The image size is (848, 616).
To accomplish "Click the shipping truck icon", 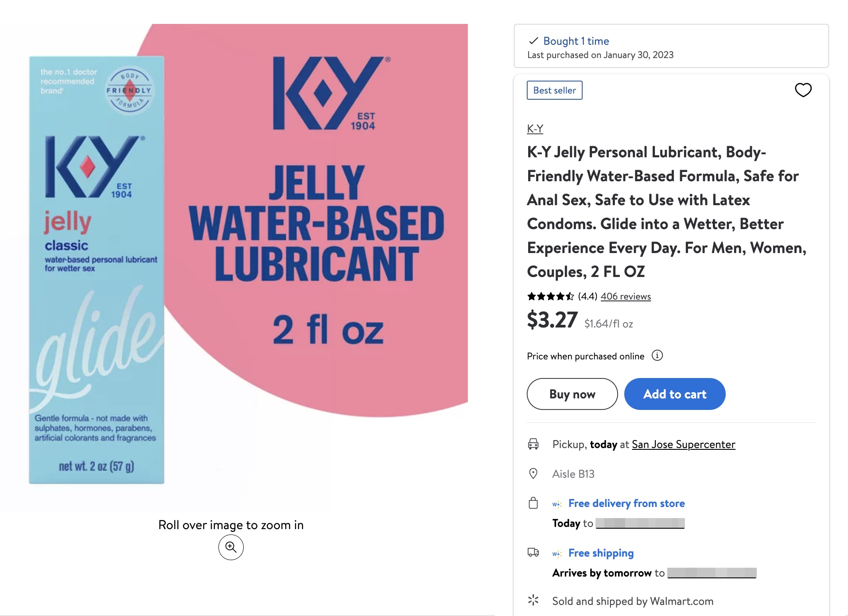I will 533,553.
